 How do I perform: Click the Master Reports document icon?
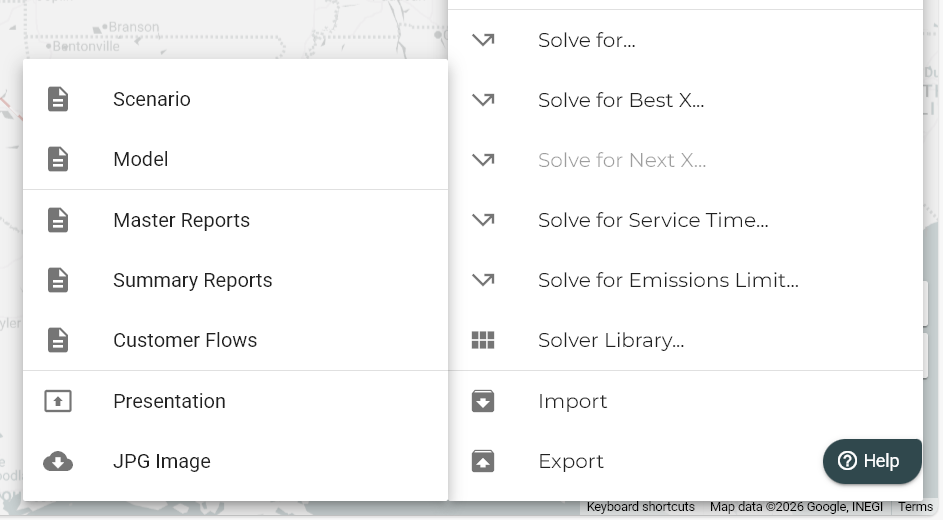pyautogui.click(x=58, y=220)
